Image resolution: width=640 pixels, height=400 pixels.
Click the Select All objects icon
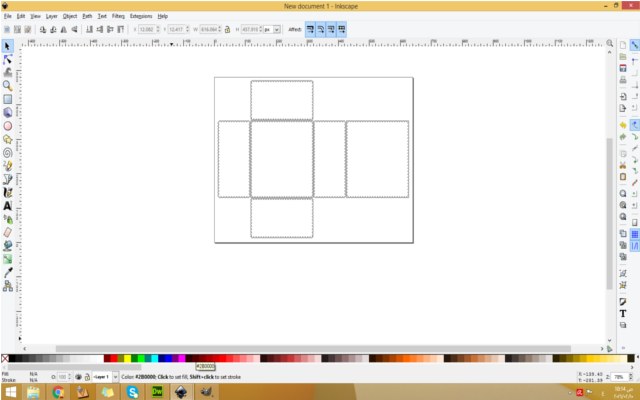point(7,29)
